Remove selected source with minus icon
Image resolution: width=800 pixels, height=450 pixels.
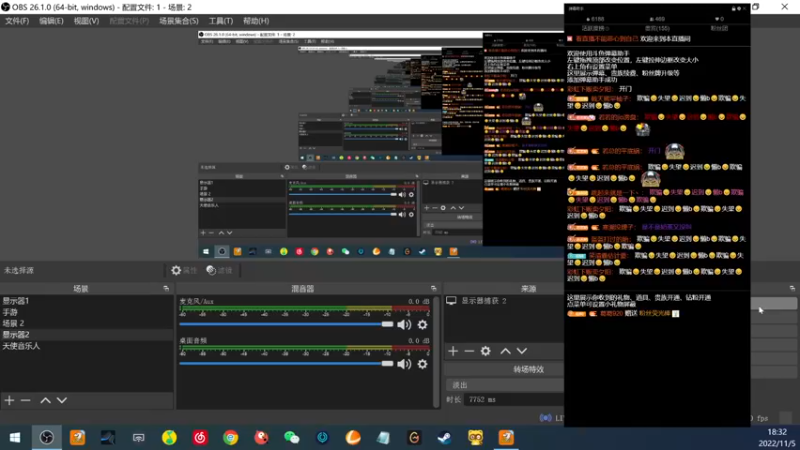[x=469, y=351]
